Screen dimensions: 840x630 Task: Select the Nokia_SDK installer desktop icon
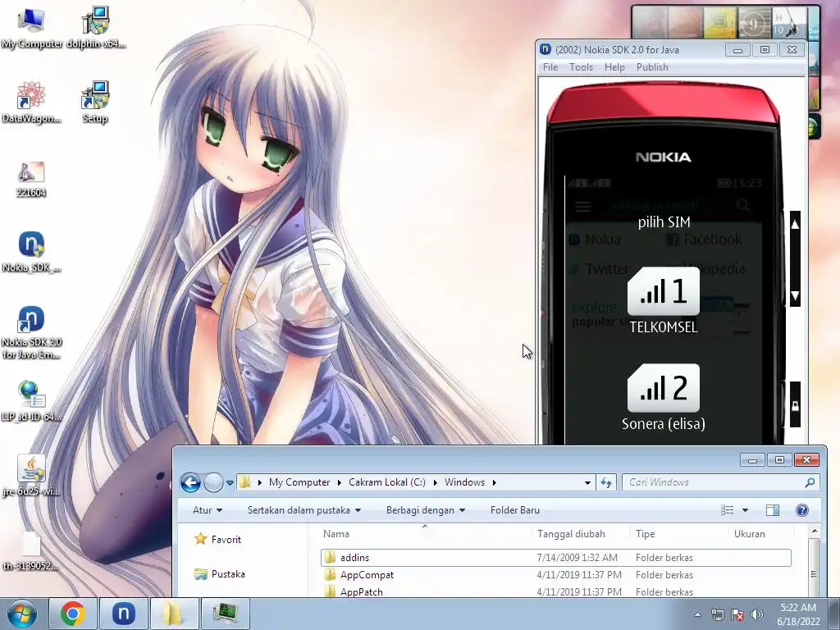click(x=31, y=252)
